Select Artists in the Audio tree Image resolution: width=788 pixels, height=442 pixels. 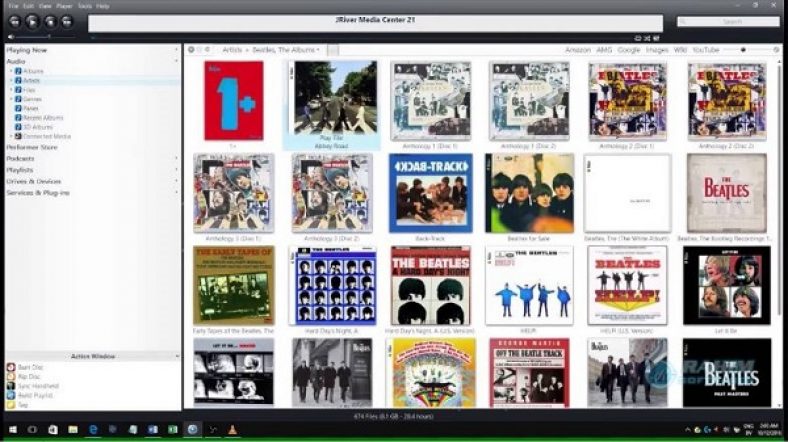click(31, 80)
